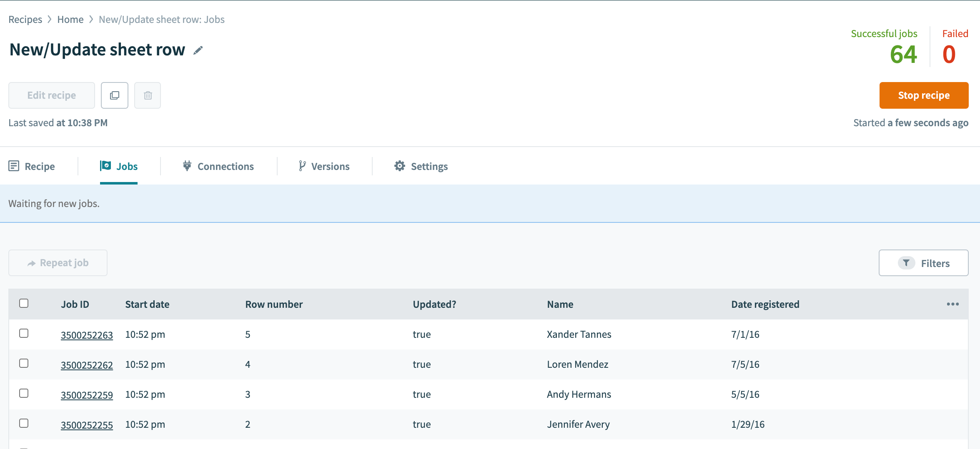980x449 pixels.
Task: Click the gear icon for Settings
Action: click(400, 166)
